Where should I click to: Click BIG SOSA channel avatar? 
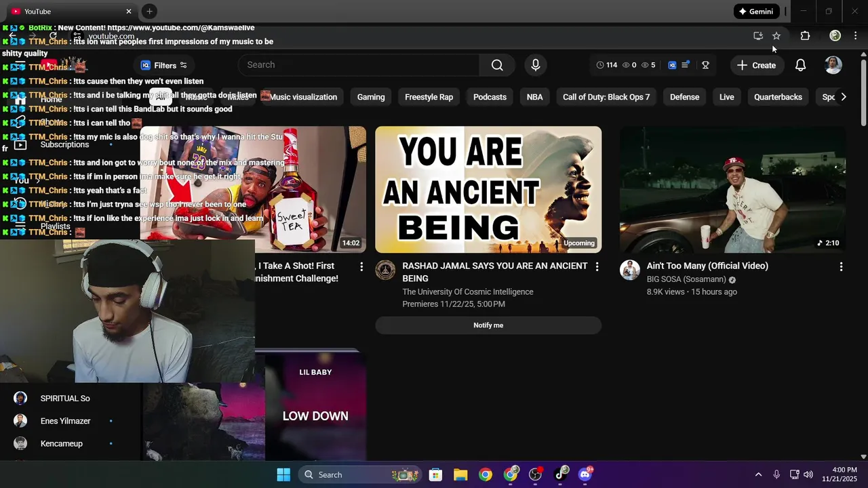point(629,270)
